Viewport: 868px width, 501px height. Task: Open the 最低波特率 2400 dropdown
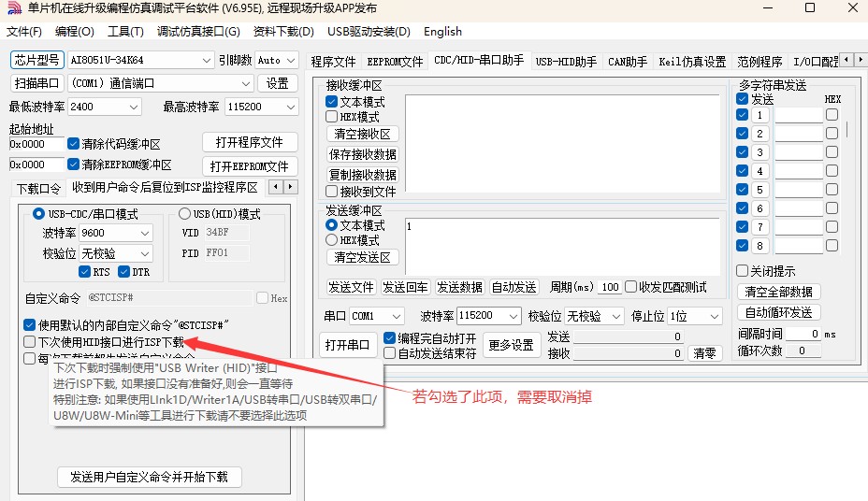tap(134, 107)
